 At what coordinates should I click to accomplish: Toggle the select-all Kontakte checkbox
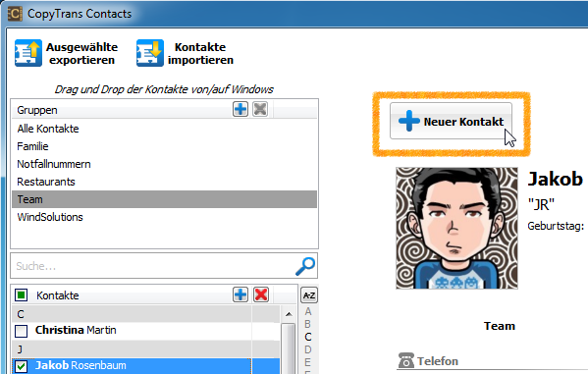(22, 295)
